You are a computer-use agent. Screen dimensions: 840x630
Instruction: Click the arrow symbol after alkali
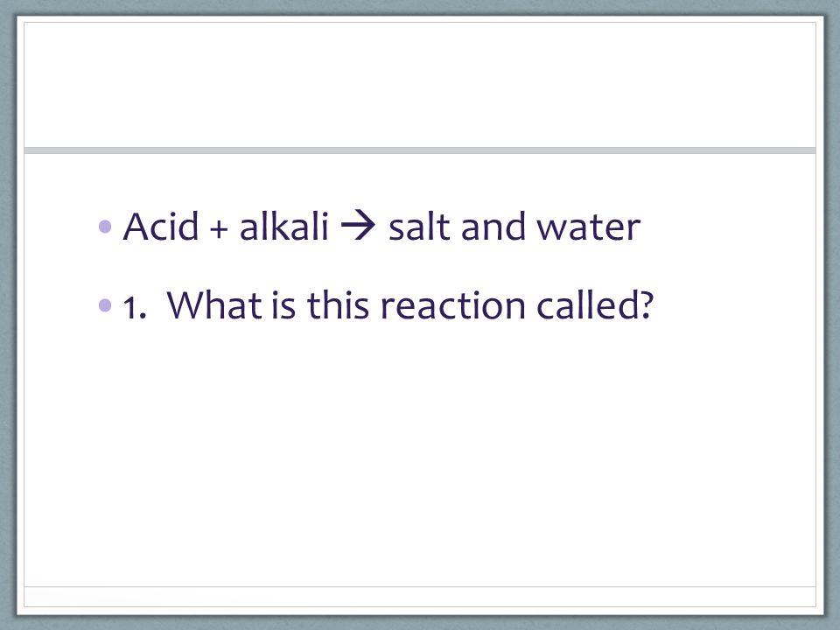(x=358, y=226)
